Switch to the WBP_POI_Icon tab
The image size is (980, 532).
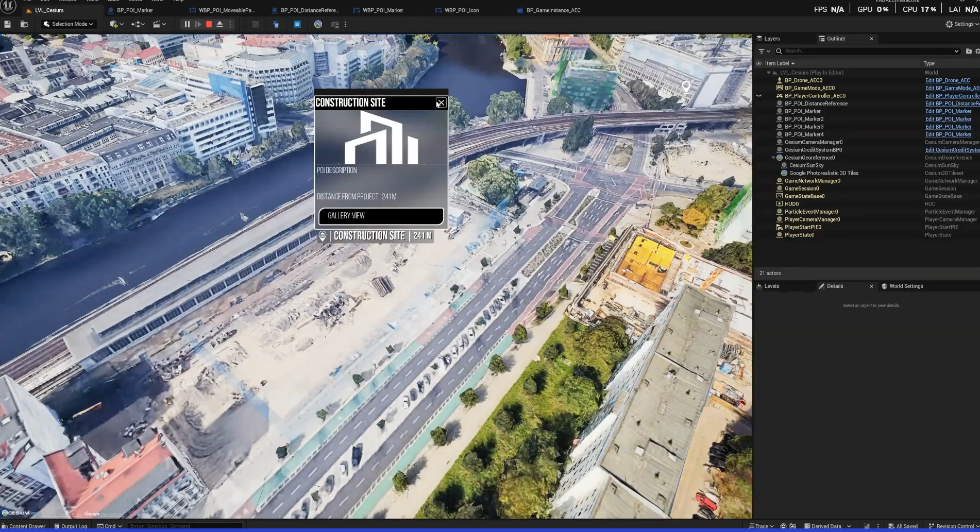tap(461, 10)
